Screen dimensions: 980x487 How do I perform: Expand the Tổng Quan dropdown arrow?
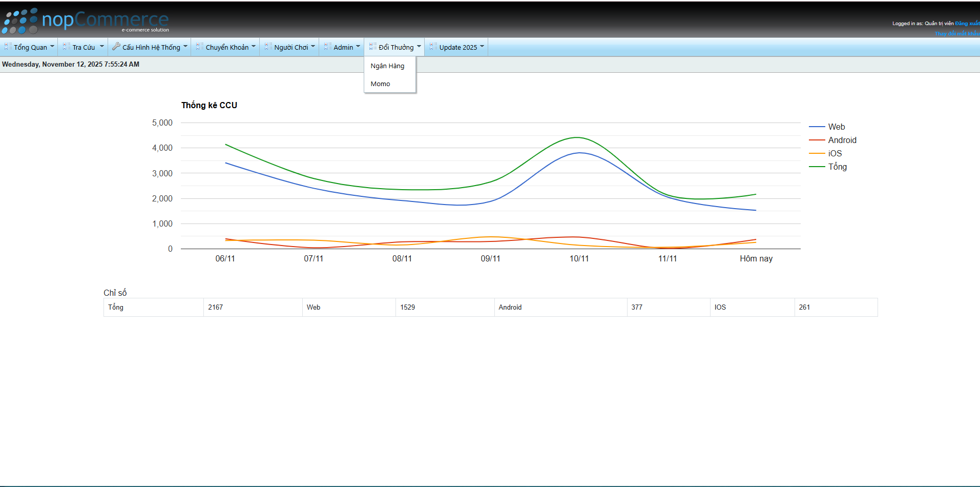tap(52, 47)
